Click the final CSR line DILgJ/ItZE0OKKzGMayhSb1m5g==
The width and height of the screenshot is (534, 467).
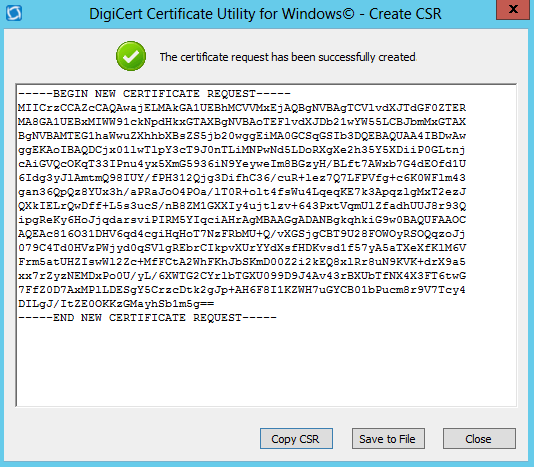click(116, 303)
